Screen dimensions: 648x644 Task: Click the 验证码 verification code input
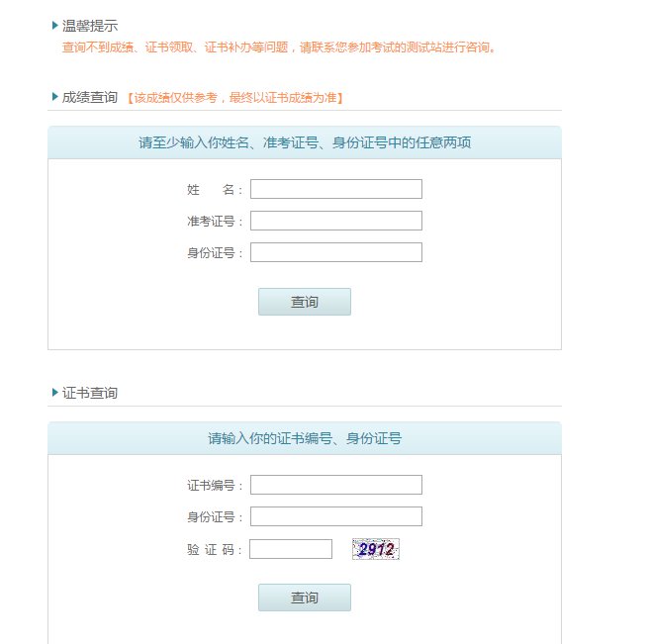pyautogui.click(x=291, y=549)
